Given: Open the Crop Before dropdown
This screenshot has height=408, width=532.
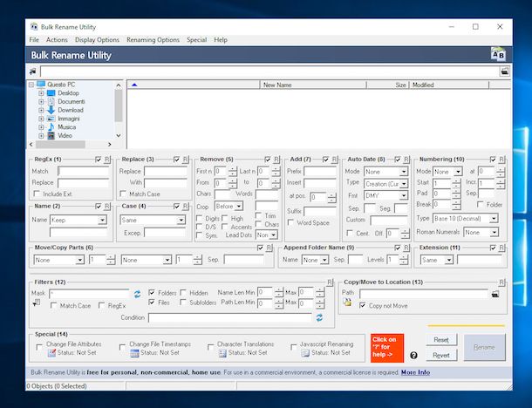Looking at the screenshot, I should tap(238, 207).
